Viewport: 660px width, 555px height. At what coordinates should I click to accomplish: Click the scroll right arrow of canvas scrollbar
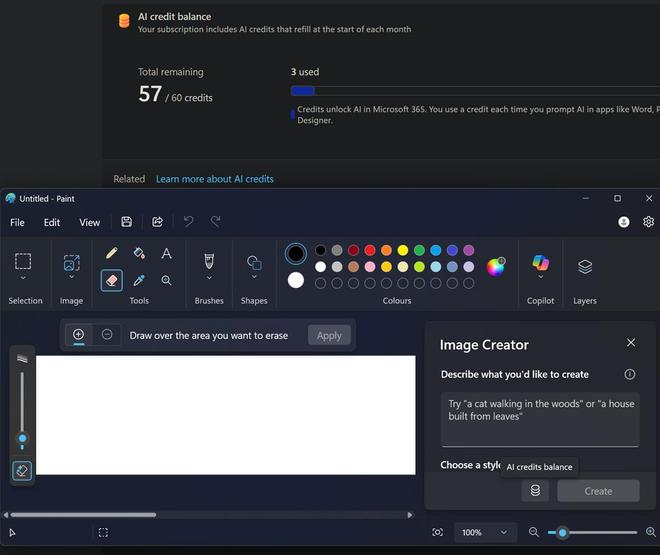tap(410, 515)
